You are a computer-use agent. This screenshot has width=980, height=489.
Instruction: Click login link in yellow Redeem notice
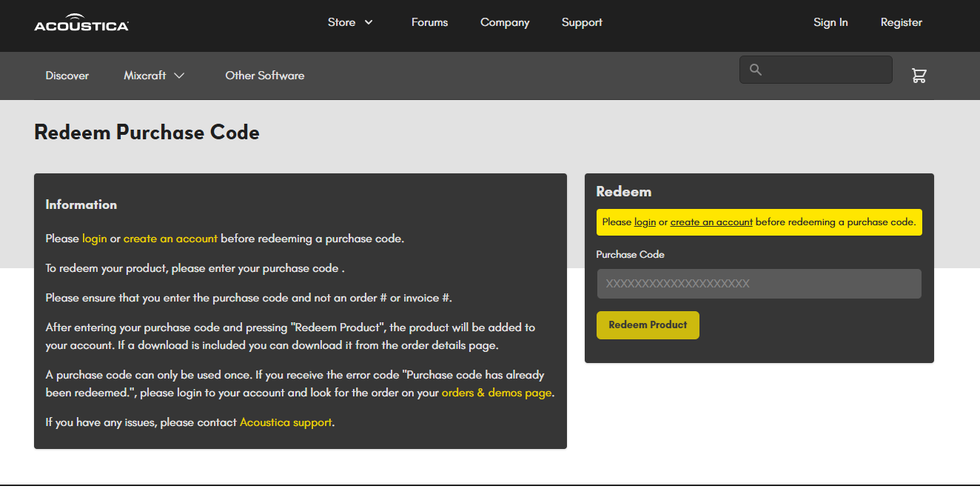tap(645, 222)
